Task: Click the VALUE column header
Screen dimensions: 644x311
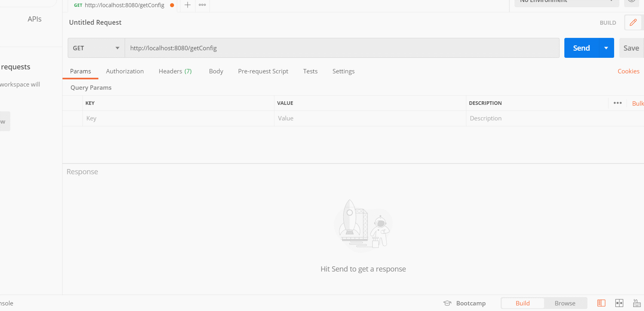Action: point(285,103)
